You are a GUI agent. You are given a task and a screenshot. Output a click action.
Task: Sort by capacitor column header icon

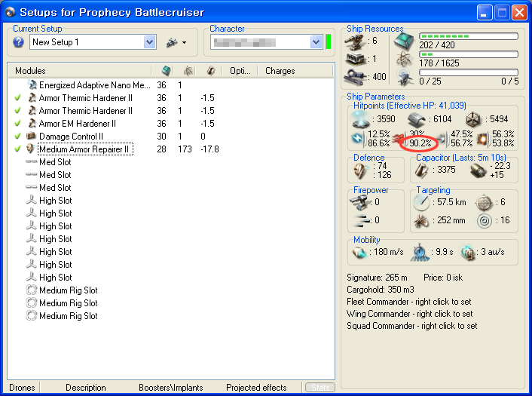[x=211, y=71]
